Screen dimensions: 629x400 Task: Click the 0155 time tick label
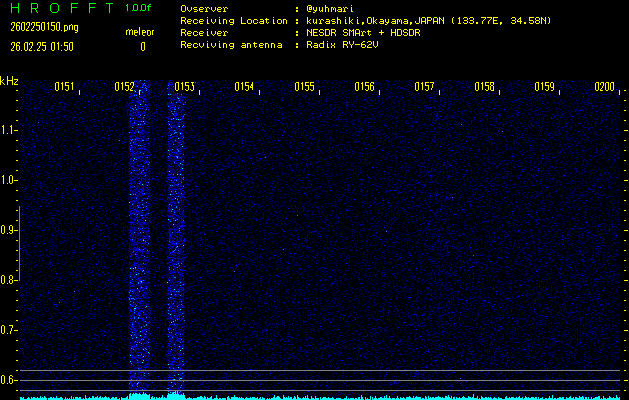pos(304,87)
